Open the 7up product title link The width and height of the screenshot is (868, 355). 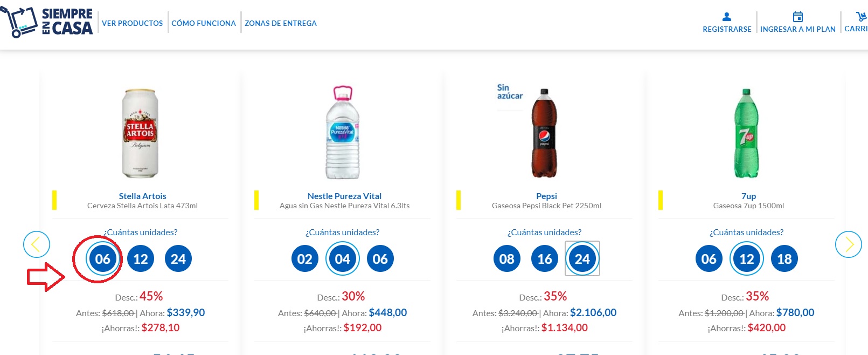pos(748,196)
